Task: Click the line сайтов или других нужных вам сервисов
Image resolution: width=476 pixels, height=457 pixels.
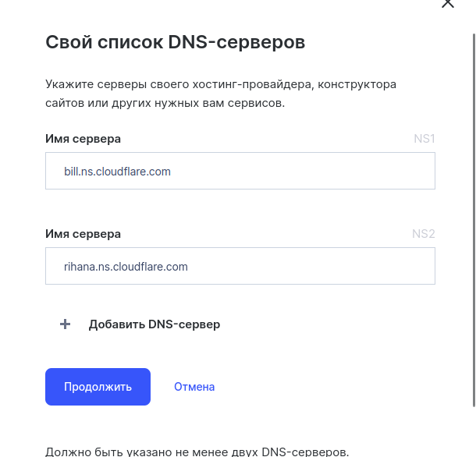Action: (165, 103)
